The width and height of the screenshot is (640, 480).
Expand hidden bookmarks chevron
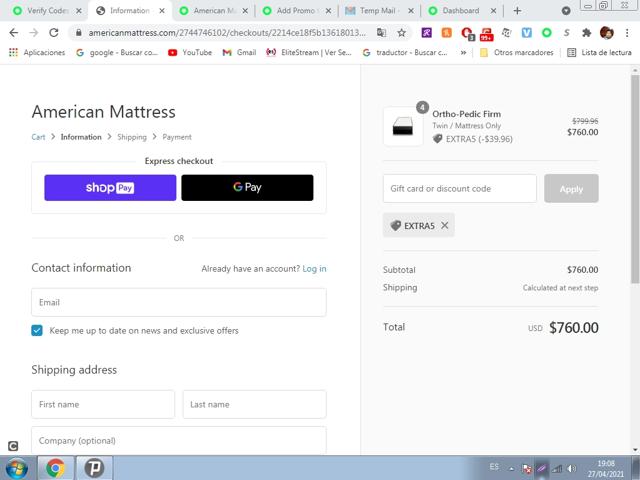pyautogui.click(x=463, y=52)
